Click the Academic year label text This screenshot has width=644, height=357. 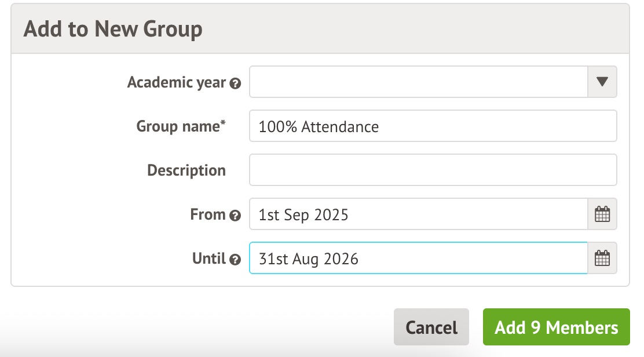point(176,82)
